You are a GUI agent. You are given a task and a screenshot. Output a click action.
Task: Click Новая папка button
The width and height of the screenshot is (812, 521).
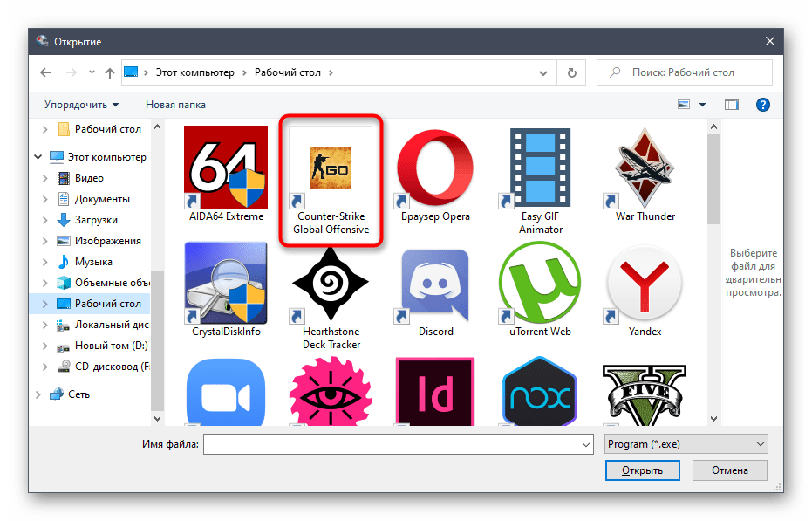coord(175,105)
